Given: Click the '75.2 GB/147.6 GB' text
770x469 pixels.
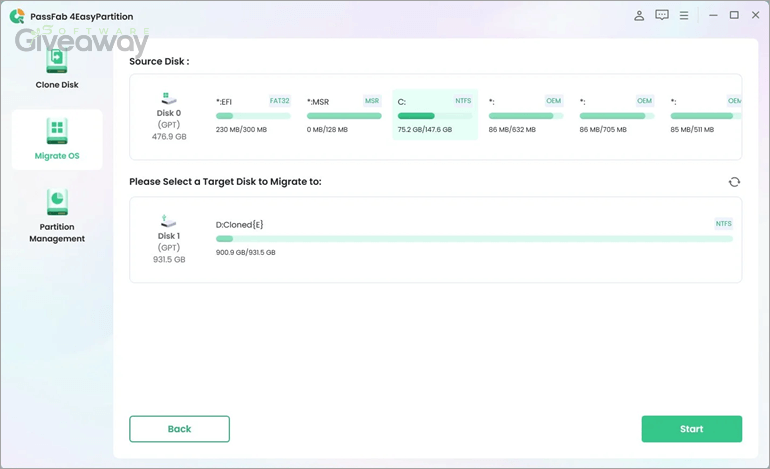Looking at the screenshot, I should coord(425,130).
